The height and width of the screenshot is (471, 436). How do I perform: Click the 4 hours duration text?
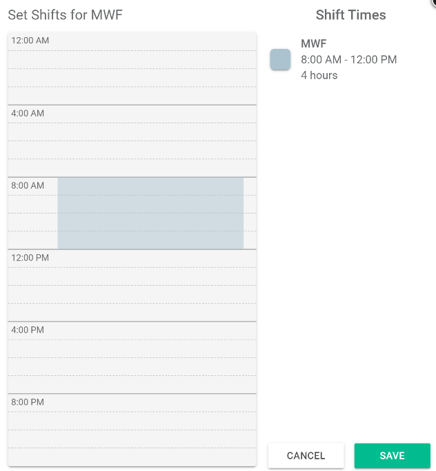pos(319,75)
